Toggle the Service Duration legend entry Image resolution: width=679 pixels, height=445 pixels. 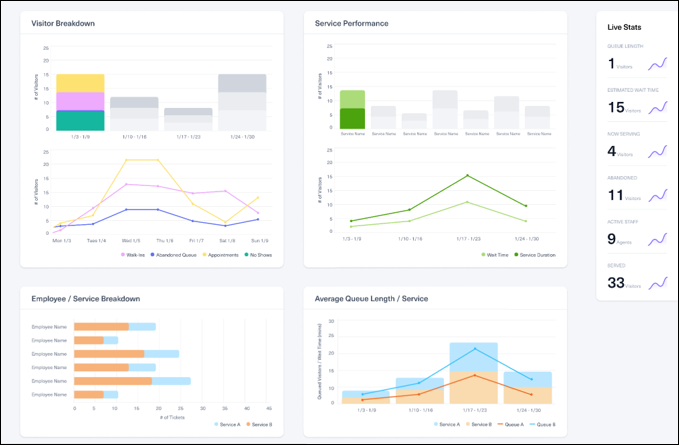[534, 255]
